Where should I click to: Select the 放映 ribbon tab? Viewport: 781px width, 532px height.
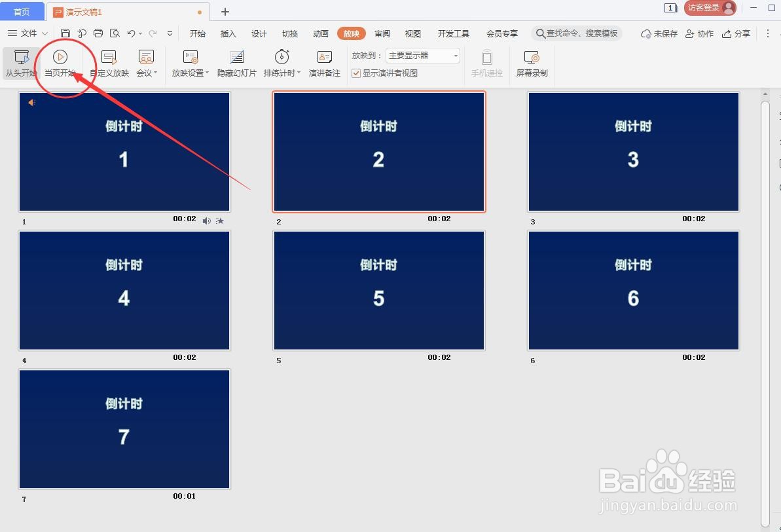(x=351, y=33)
